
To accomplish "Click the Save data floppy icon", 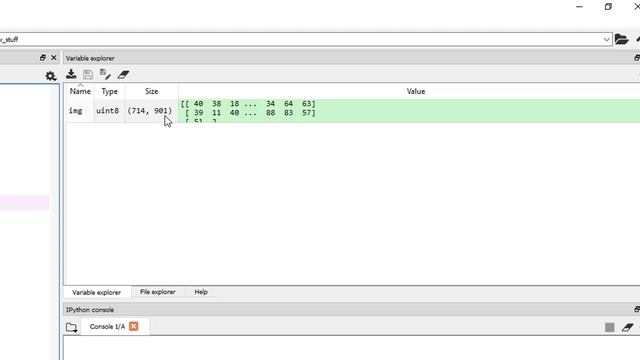I will point(88,74).
